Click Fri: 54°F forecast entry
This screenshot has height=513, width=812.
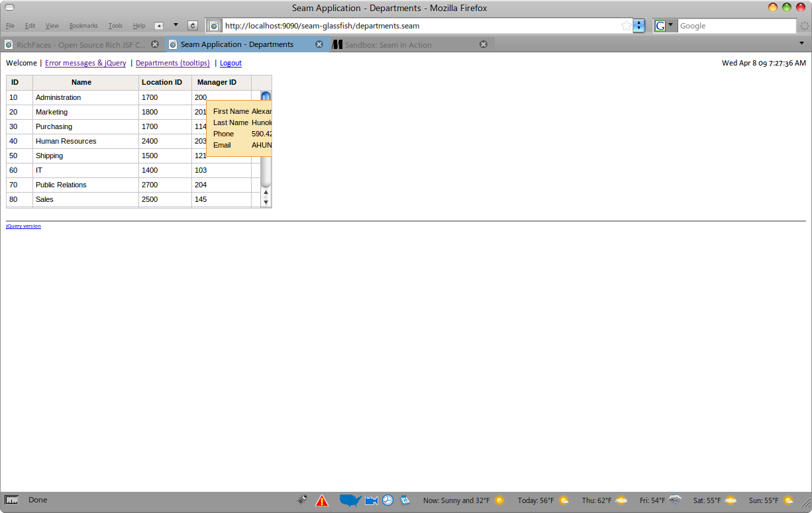652,500
